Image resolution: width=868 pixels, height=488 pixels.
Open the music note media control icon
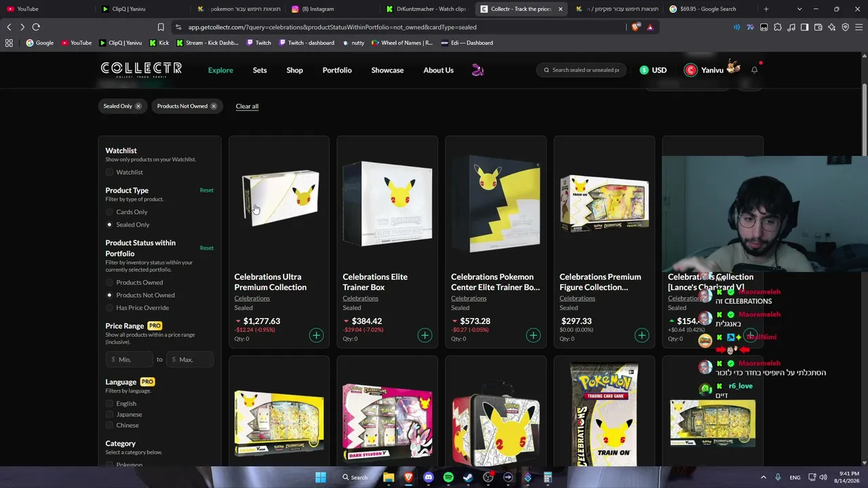pos(791,27)
